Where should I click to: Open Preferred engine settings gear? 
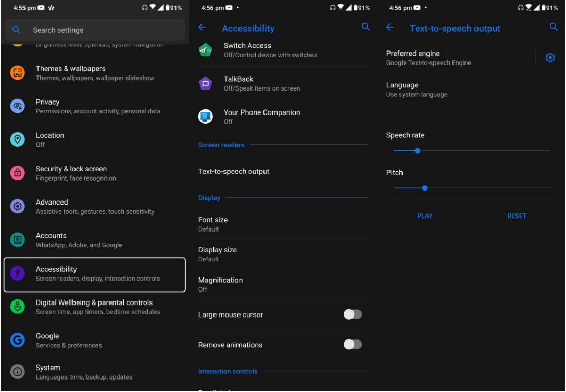point(550,58)
